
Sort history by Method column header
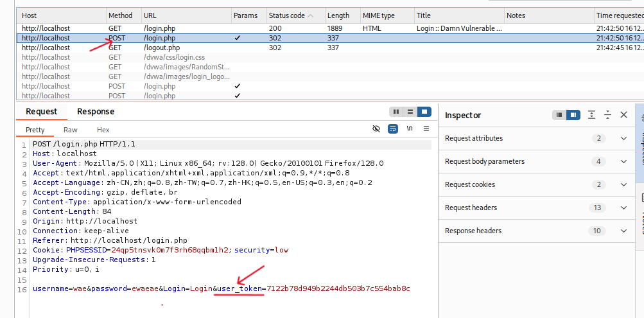pyautogui.click(x=124, y=15)
